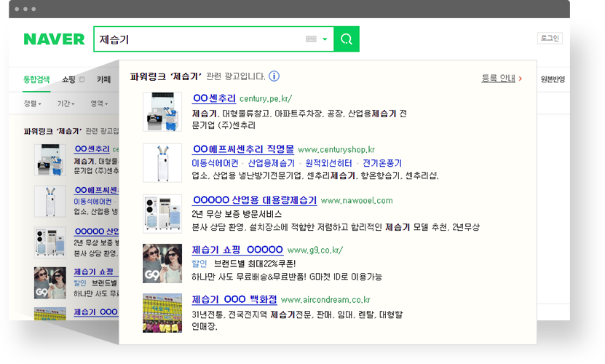Viewport: 605px width, 364px height.
Task: Click background G9 thumbnail in left list
Action: [x=50, y=282]
